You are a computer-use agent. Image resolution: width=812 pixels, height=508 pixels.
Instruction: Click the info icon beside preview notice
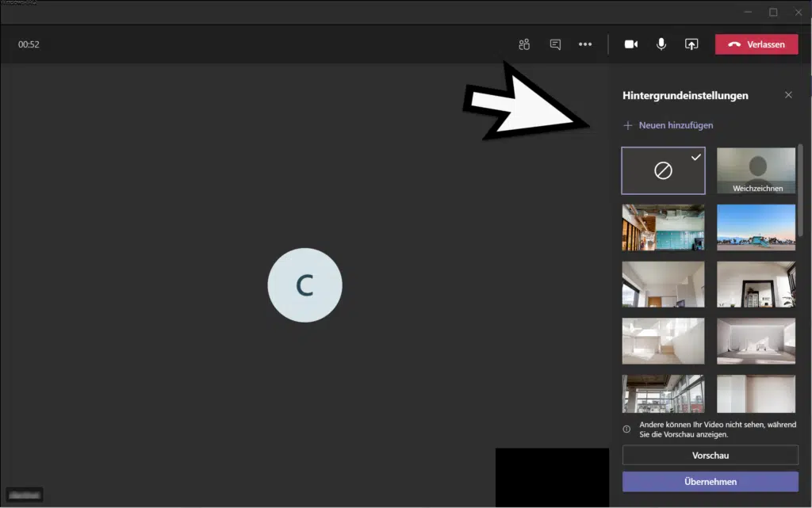pyautogui.click(x=626, y=429)
